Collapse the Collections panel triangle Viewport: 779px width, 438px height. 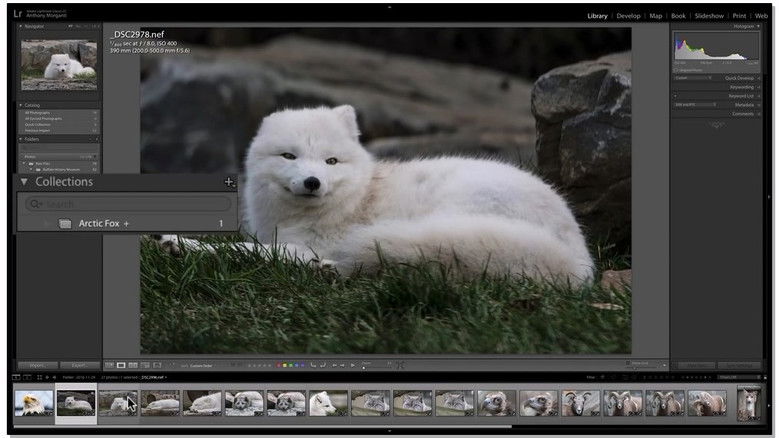coord(24,182)
